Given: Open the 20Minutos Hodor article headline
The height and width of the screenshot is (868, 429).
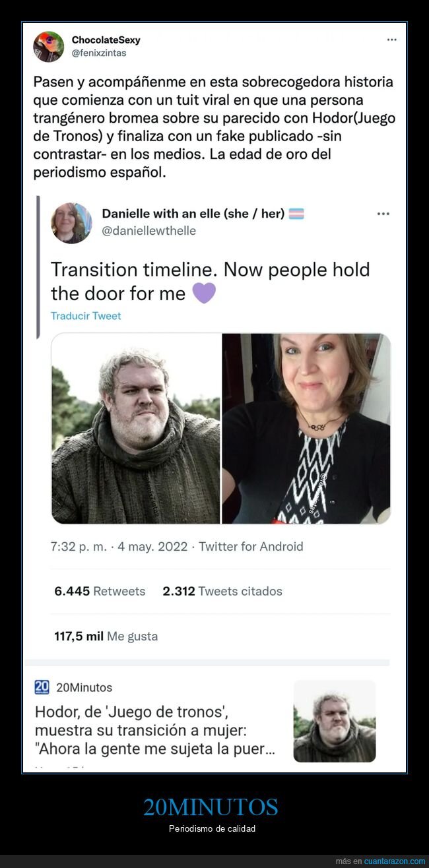Looking at the screenshot, I should pos(155,731).
